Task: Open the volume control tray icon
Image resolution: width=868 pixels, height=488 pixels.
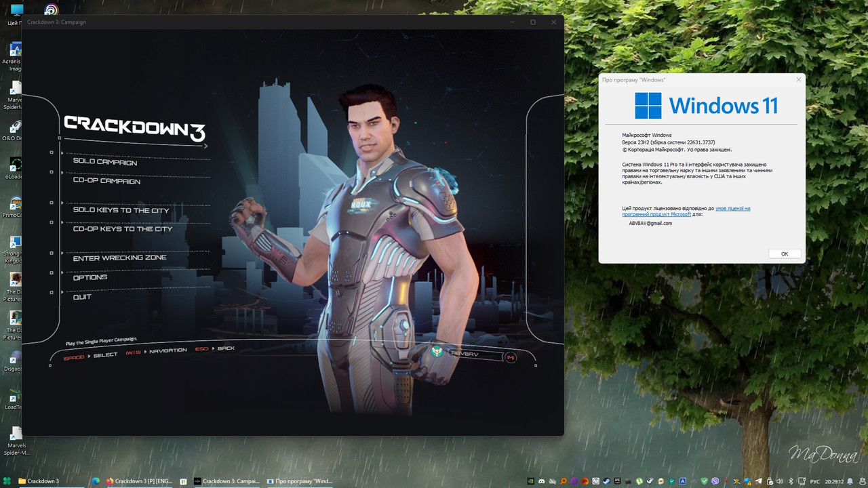Action: click(x=779, y=481)
